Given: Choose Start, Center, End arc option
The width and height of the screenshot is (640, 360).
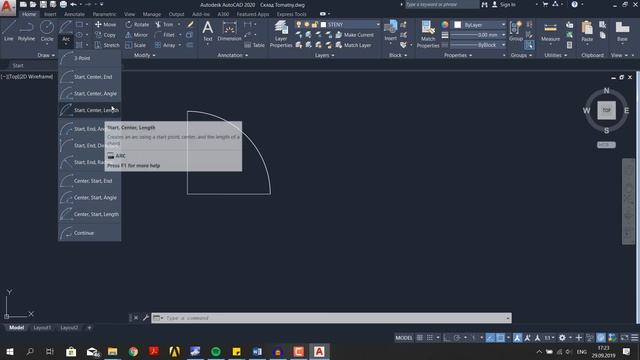Looking at the screenshot, I should (89, 77).
